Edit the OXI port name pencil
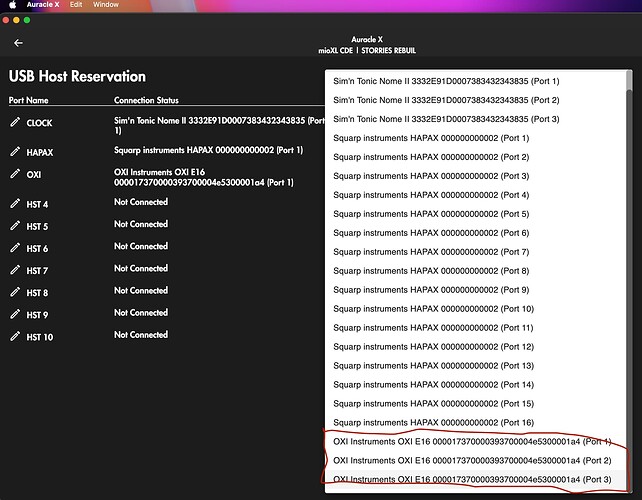Viewport: 642px width, 500px height. pos(15,174)
